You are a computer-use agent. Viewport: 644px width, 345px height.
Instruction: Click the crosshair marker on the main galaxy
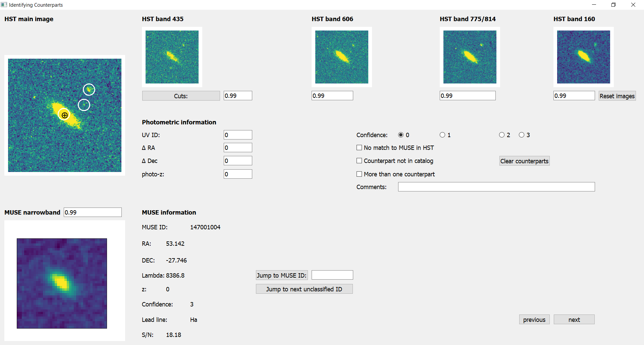[x=64, y=115]
